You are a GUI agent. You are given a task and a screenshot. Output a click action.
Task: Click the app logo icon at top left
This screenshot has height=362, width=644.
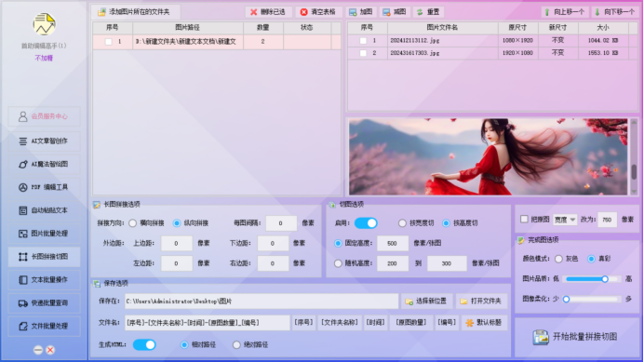pyautogui.click(x=44, y=24)
